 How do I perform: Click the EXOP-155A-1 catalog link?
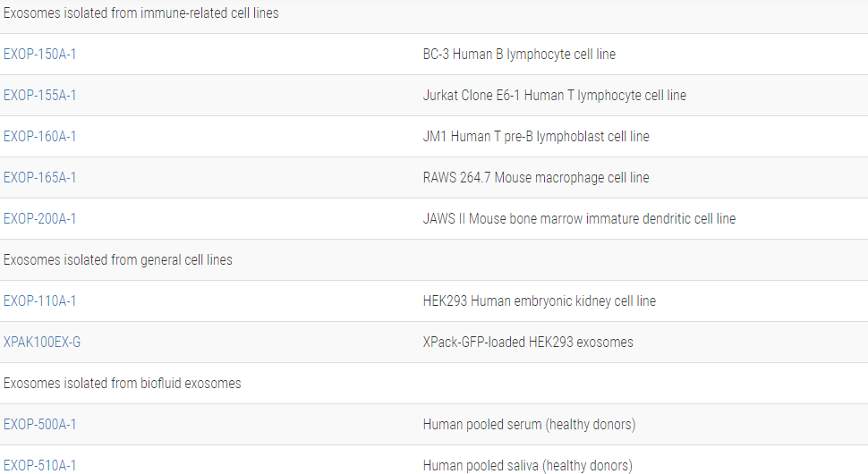(x=40, y=96)
